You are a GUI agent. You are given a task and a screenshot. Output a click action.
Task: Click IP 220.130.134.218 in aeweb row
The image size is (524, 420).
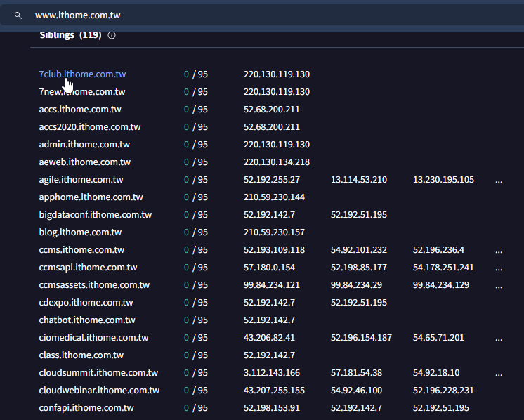[x=276, y=162]
